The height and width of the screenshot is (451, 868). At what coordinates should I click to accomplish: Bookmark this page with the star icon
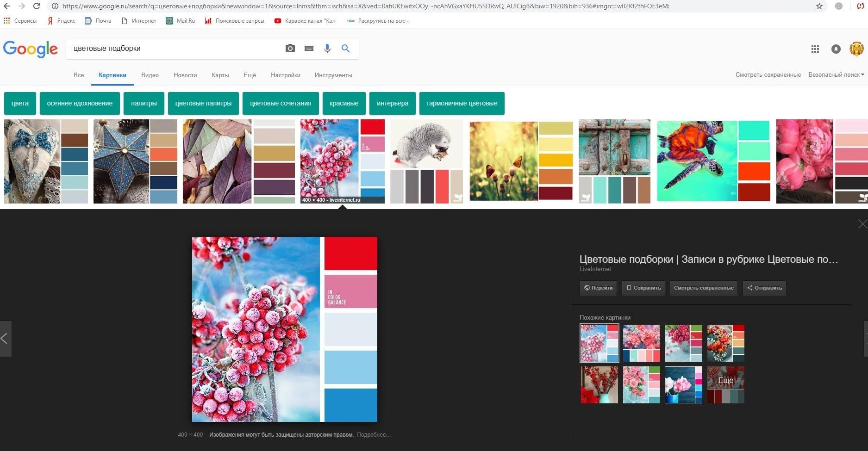[x=819, y=6]
